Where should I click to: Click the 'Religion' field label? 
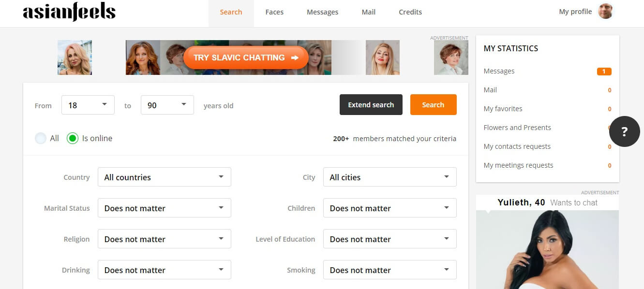76,239
